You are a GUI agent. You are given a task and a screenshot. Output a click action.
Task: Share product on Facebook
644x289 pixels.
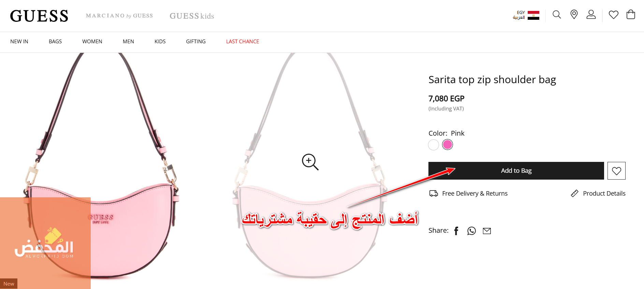click(456, 231)
